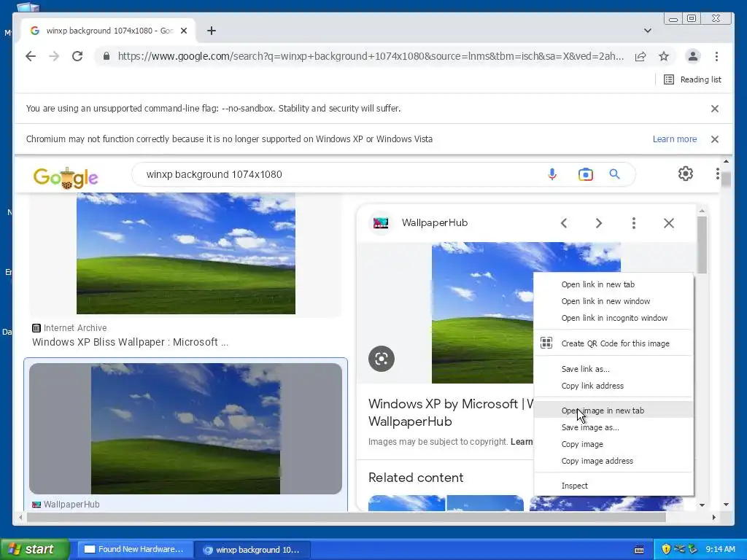Select the WallpaperHub result thumbnail

click(x=185, y=429)
